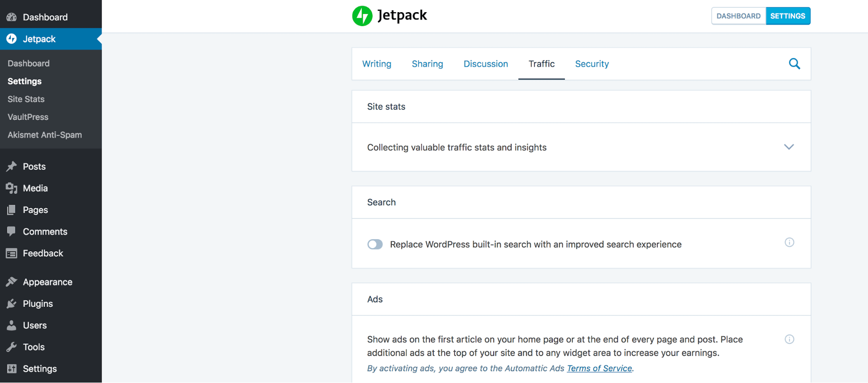Click the Pages icon in sidebar
The height and width of the screenshot is (383, 868).
click(x=12, y=210)
